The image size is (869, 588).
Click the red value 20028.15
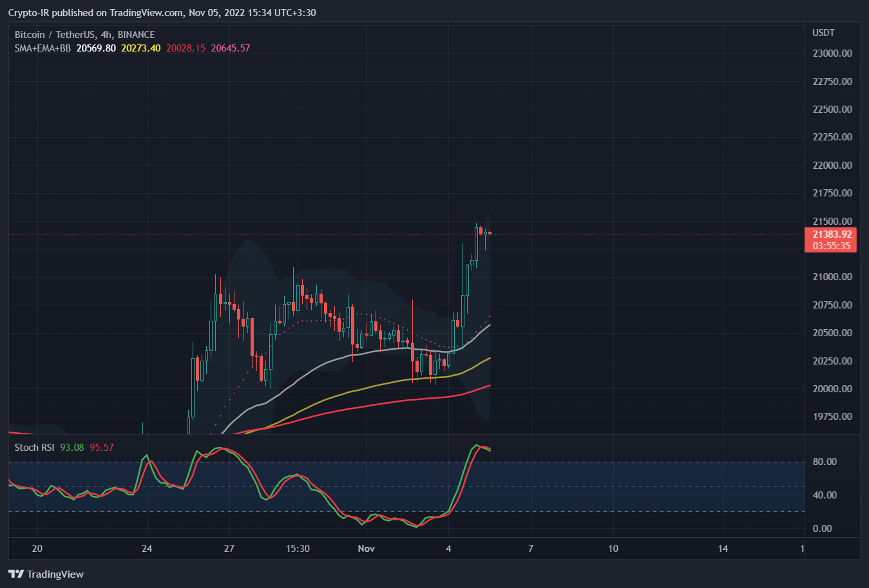(186, 48)
